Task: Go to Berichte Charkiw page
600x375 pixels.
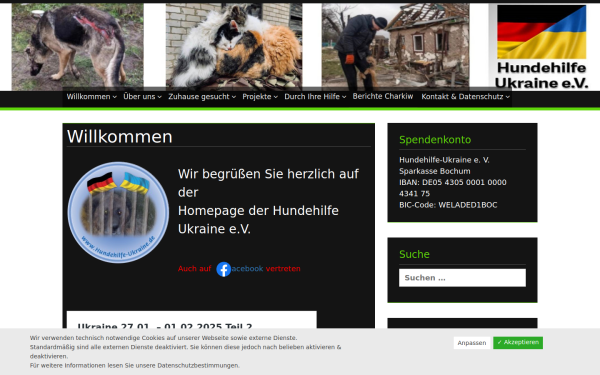Action: pyautogui.click(x=383, y=96)
